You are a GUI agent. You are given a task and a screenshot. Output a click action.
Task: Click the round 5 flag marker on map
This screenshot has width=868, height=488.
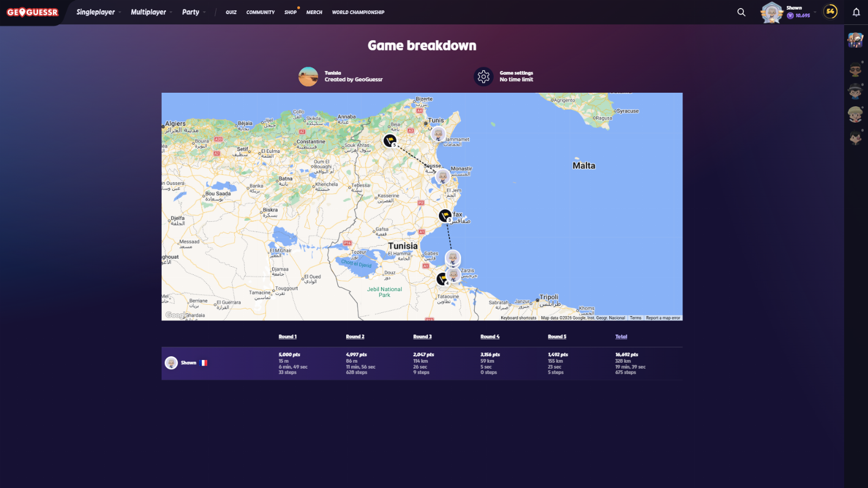390,140
